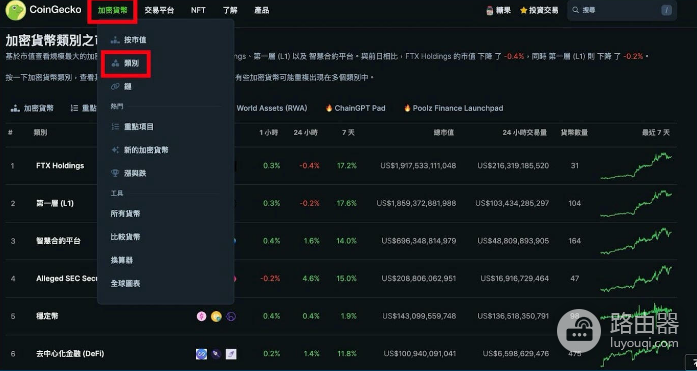The height and width of the screenshot is (371, 697).
Task: Sort by the 24 小時交易量 column header
Action: [525, 132]
